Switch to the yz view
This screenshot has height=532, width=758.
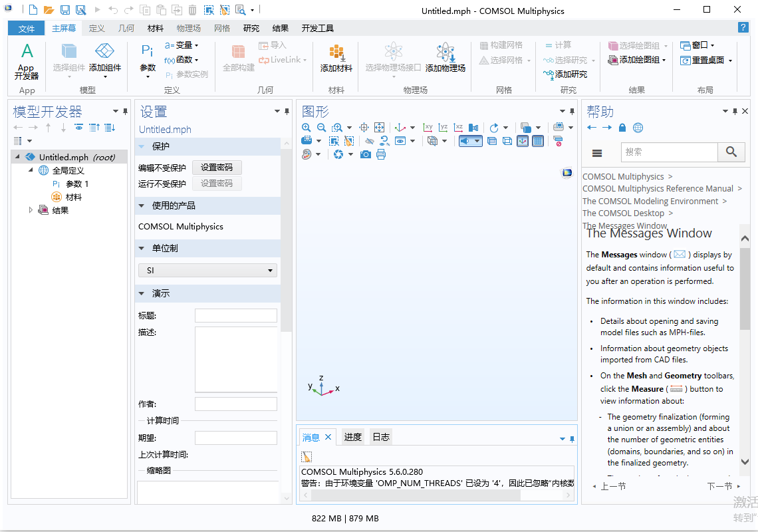coord(443,128)
